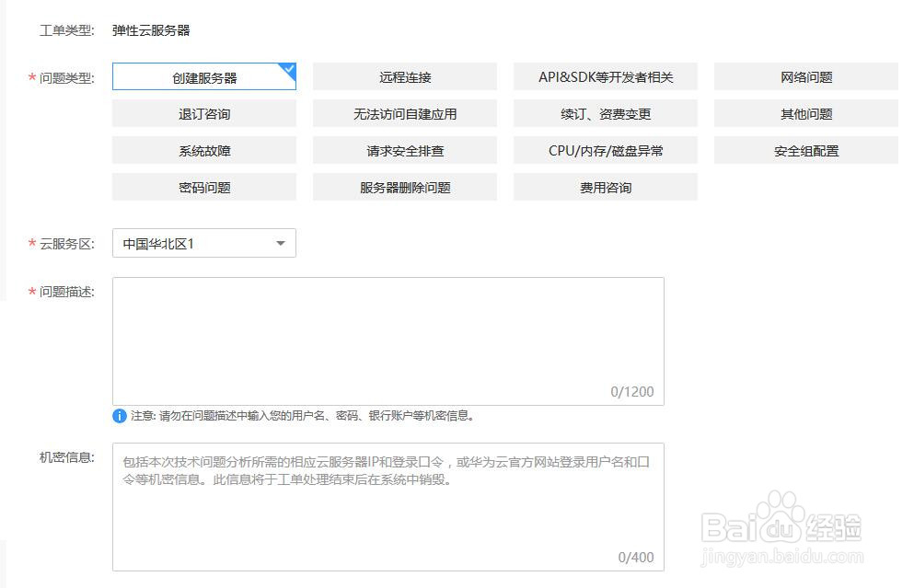Click the 机密信息 field label
This screenshot has width=914, height=588.
point(66,457)
